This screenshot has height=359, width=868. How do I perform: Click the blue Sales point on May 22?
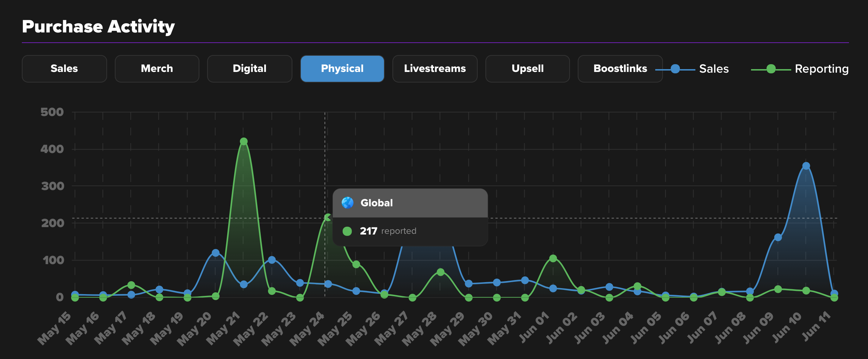pyautogui.click(x=272, y=260)
